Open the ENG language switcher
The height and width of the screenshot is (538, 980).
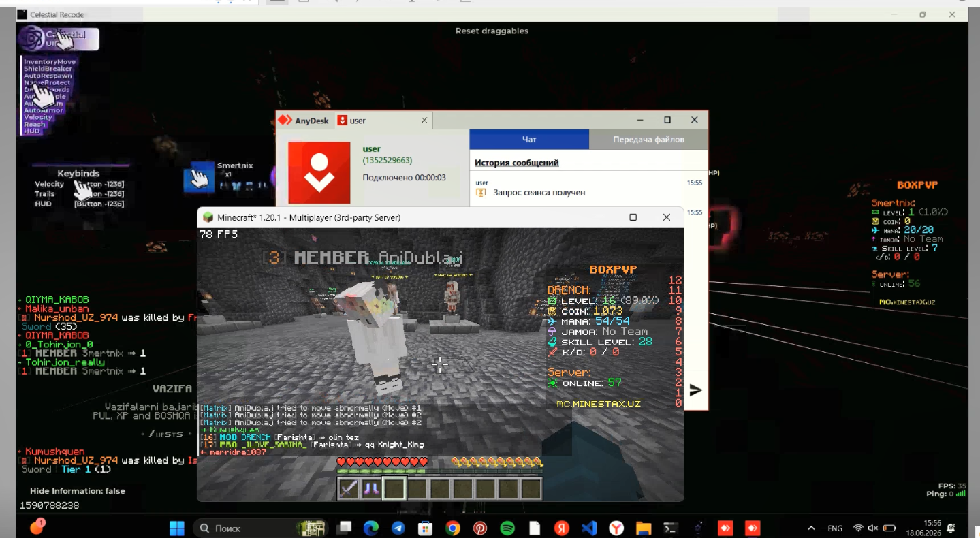[x=835, y=528]
